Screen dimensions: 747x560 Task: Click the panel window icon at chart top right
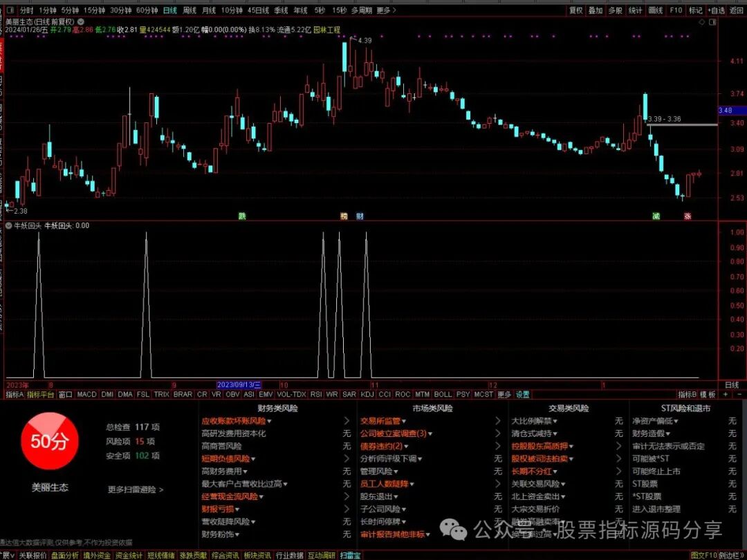click(x=712, y=22)
